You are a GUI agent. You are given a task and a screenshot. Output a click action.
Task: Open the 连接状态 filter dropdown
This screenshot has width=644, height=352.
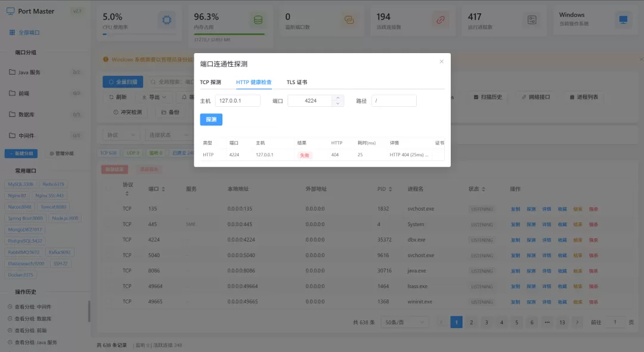point(168,135)
